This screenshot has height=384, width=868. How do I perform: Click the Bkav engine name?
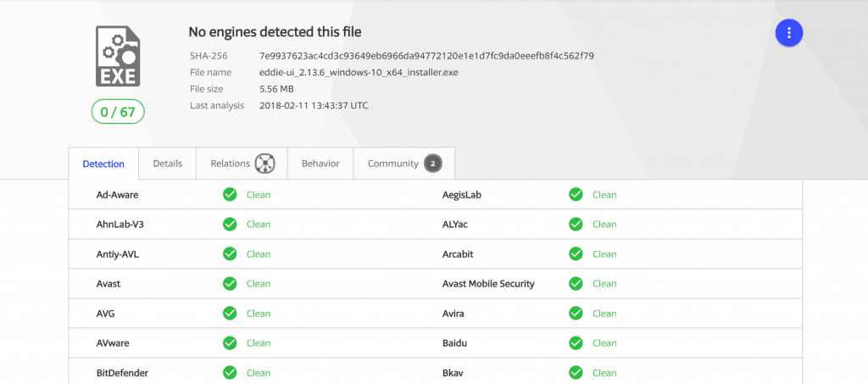[x=453, y=372]
